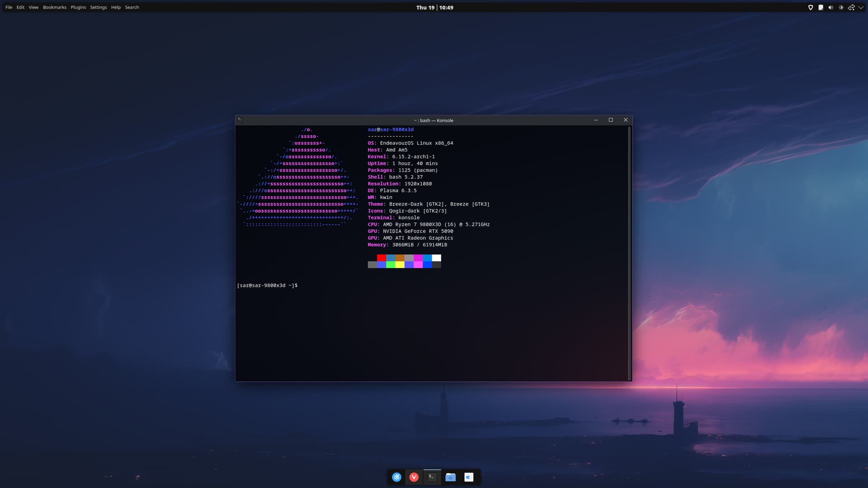The width and height of the screenshot is (868, 488).
Task: Open the Bookmarks menu
Action: point(55,7)
